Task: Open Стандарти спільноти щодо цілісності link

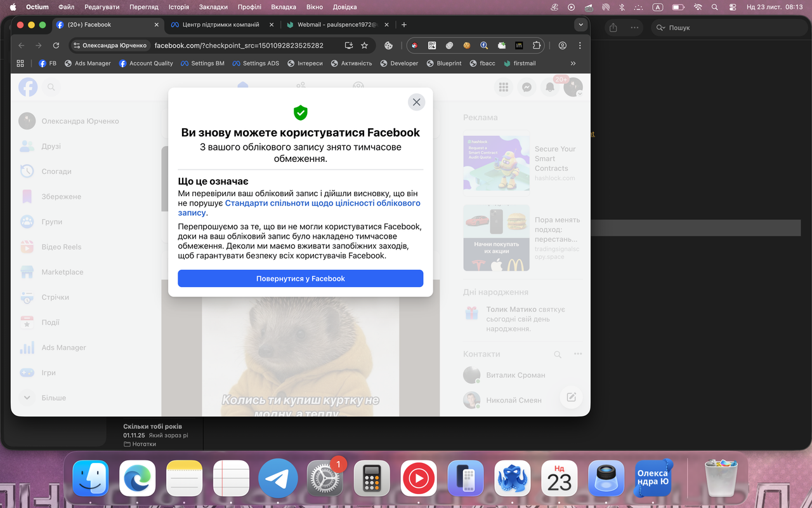Action: (x=322, y=203)
